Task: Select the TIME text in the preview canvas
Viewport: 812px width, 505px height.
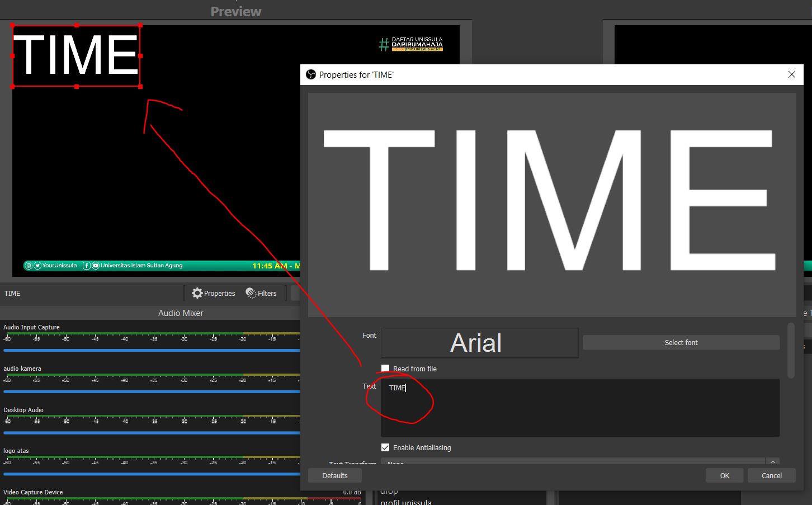Action: pos(75,55)
